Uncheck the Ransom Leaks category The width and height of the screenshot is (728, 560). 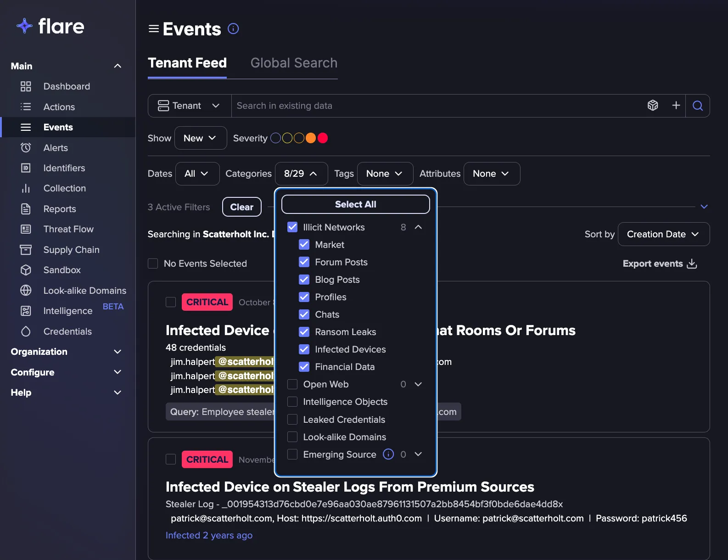pyautogui.click(x=304, y=332)
